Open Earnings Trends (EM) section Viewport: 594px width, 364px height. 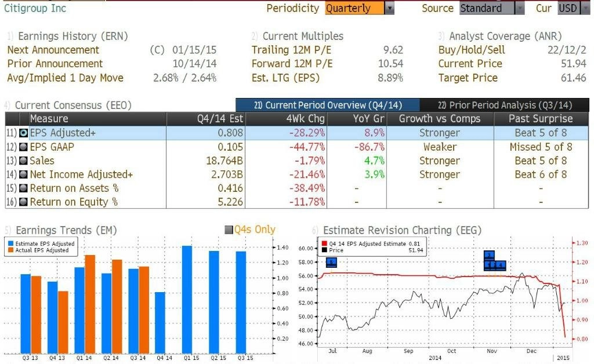coord(66,230)
